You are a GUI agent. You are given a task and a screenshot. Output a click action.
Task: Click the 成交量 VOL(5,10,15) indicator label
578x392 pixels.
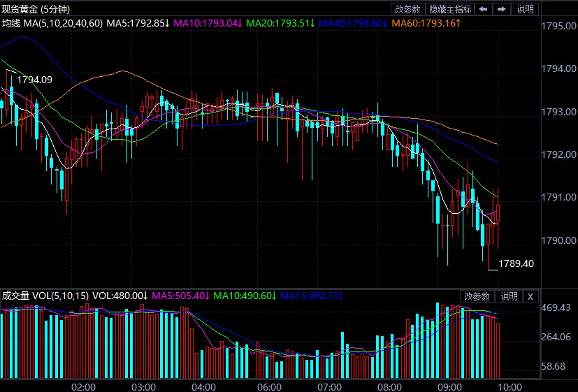tap(45, 296)
